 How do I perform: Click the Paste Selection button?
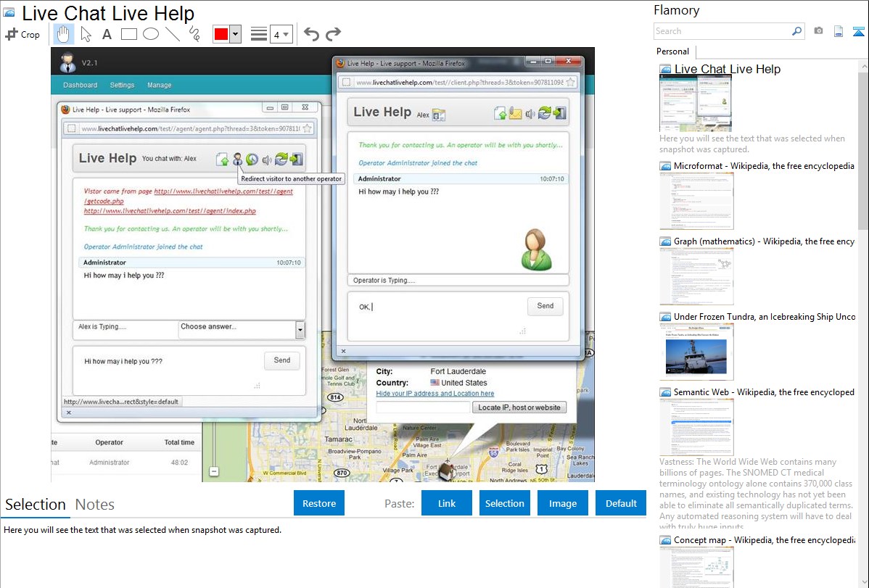tap(504, 502)
